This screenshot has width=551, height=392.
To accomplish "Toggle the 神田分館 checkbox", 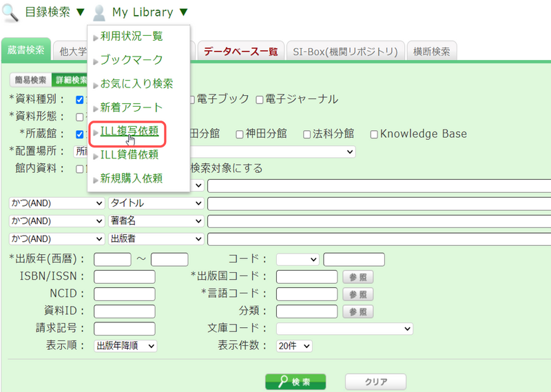I will (240, 134).
